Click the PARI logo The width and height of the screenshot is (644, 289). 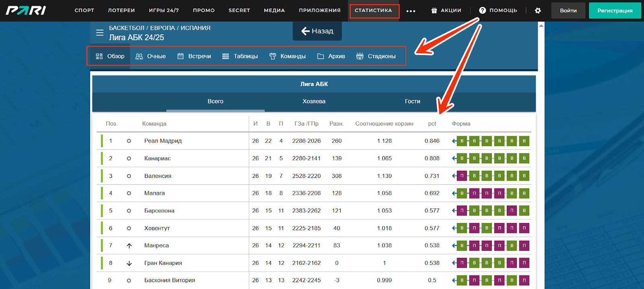pyautogui.click(x=26, y=10)
